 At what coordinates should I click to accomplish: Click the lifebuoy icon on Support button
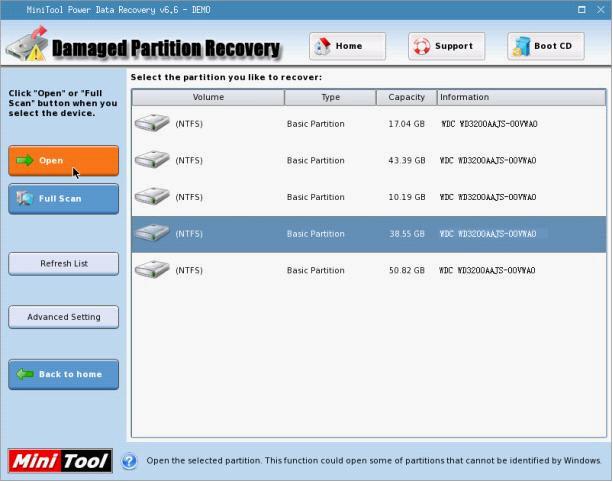point(421,46)
